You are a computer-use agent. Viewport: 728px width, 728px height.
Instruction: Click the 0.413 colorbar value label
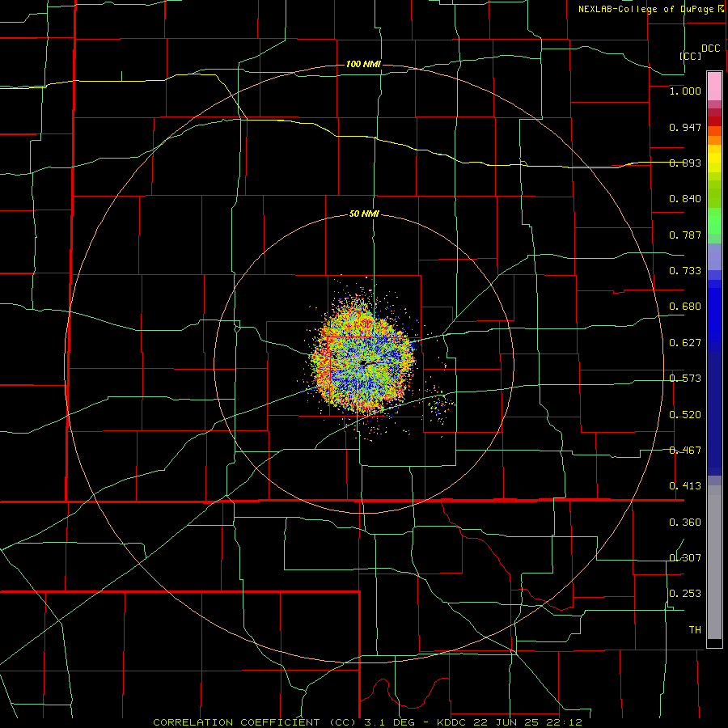pyautogui.click(x=685, y=486)
